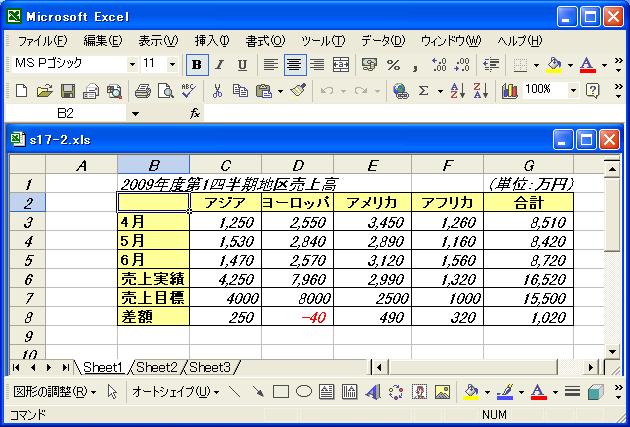Viewport: 630px width, 427px height.
Task: Open Help question mark
Action: pyautogui.click(x=593, y=91)
